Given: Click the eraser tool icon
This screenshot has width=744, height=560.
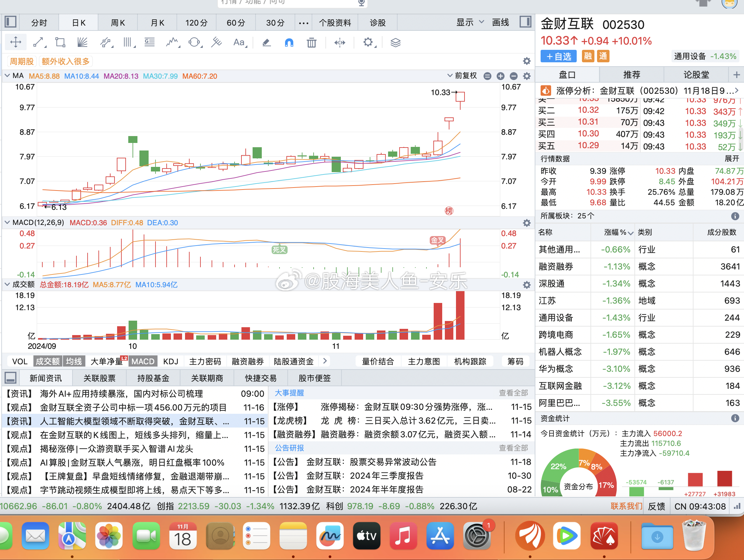Looking at the screenshot, I should tap(266, 43).
